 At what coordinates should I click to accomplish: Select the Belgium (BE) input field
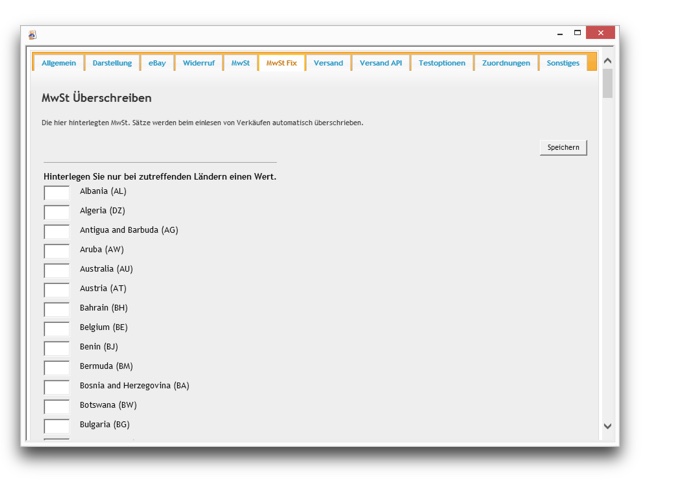[x=56, y=328]
